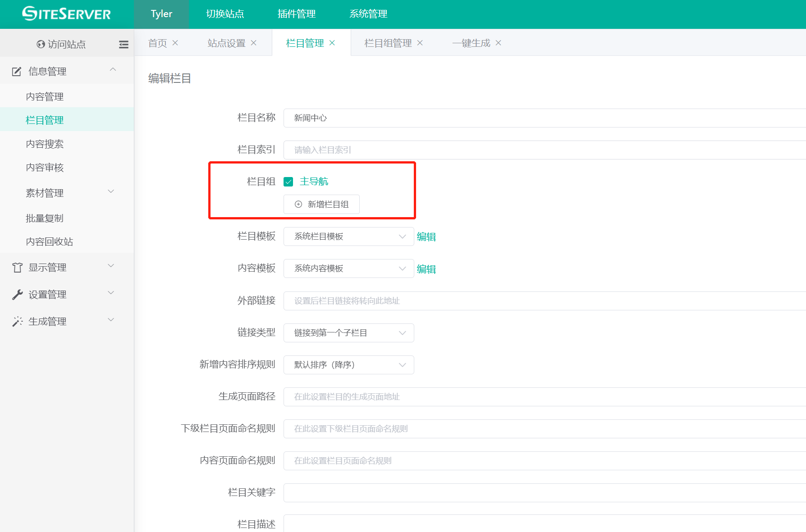Image resolution: width=806 pixels, height=532 pixels.
Task: Open the 插件管理 top menu
Action: [296, 14]
